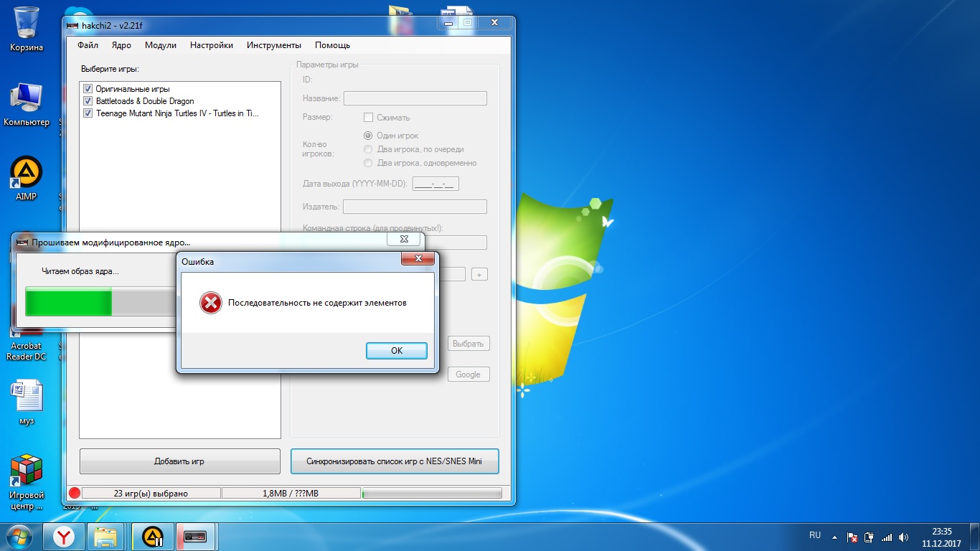The height and width of the screenshot is (551, 980).
Task: Click the Выбрать button
Action: (468, 344)
